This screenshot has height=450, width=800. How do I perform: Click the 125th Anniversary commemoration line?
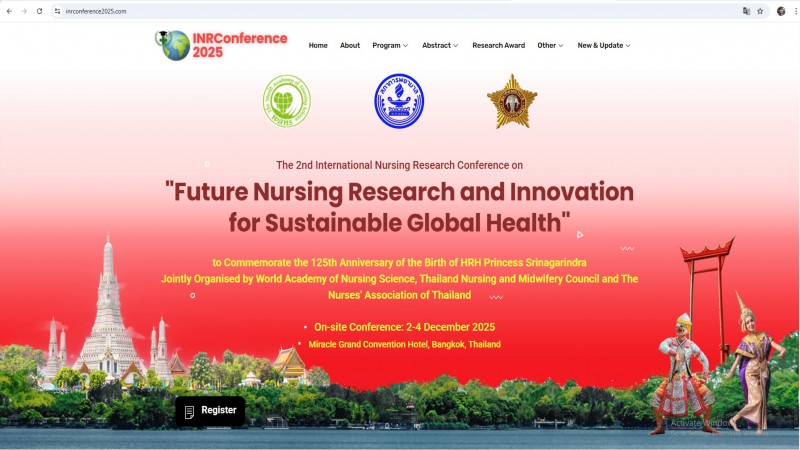tap(399, 263)
